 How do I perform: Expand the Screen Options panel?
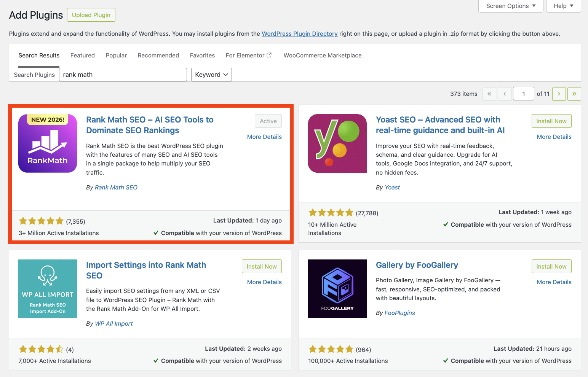[x=510, y=6]
